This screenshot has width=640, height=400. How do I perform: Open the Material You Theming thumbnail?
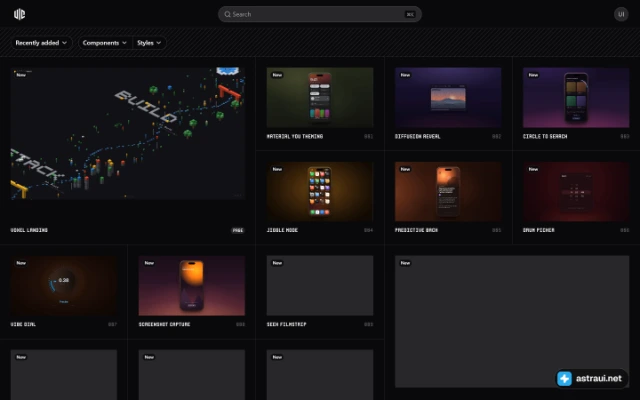tap(320, 98)
